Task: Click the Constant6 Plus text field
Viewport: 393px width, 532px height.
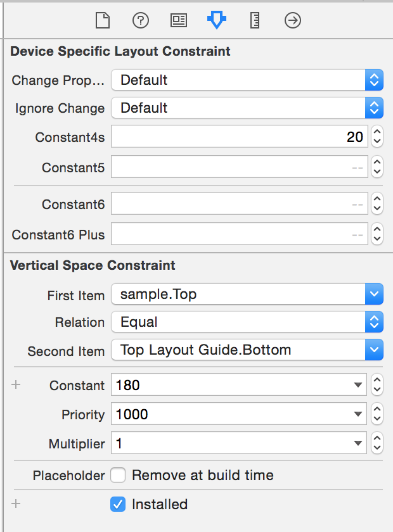Action: click(240, 235)
